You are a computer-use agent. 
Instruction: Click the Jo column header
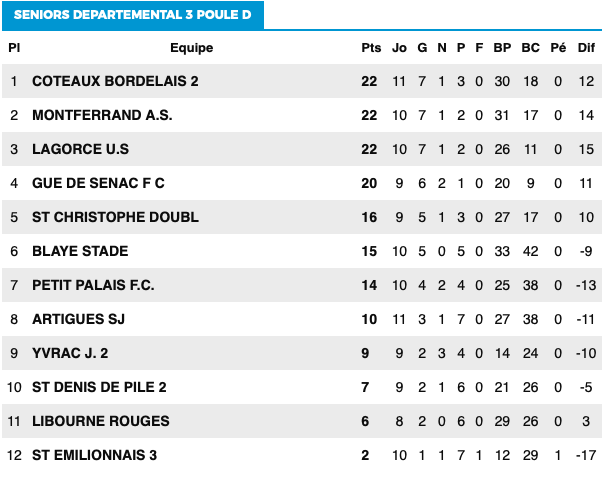pos(399,48)
